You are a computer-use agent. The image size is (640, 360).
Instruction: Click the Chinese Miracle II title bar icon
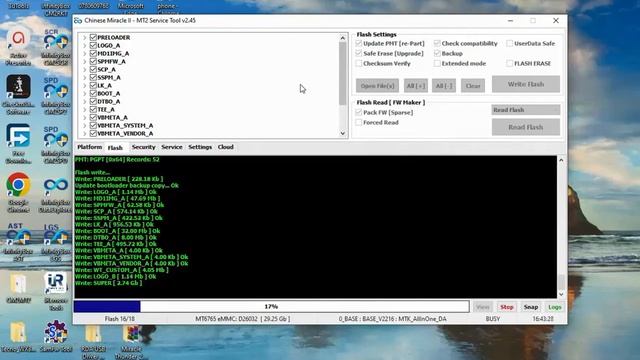(x=78, y=20)
